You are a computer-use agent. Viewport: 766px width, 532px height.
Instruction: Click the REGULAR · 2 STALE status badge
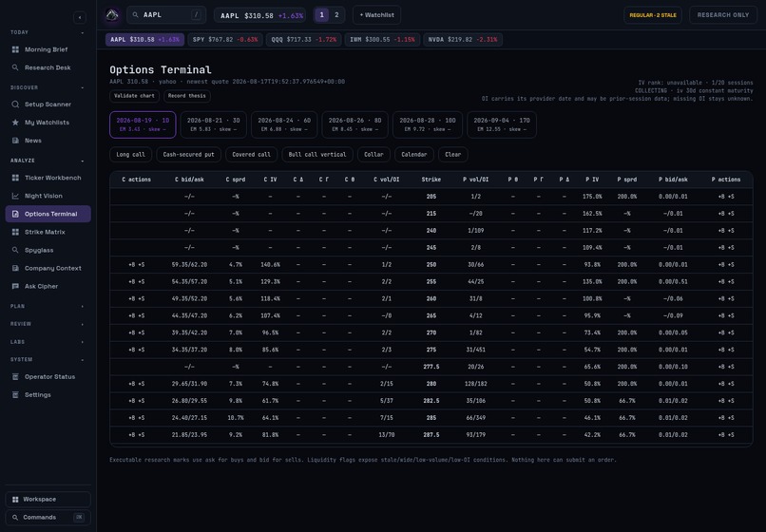pos(653,15)
